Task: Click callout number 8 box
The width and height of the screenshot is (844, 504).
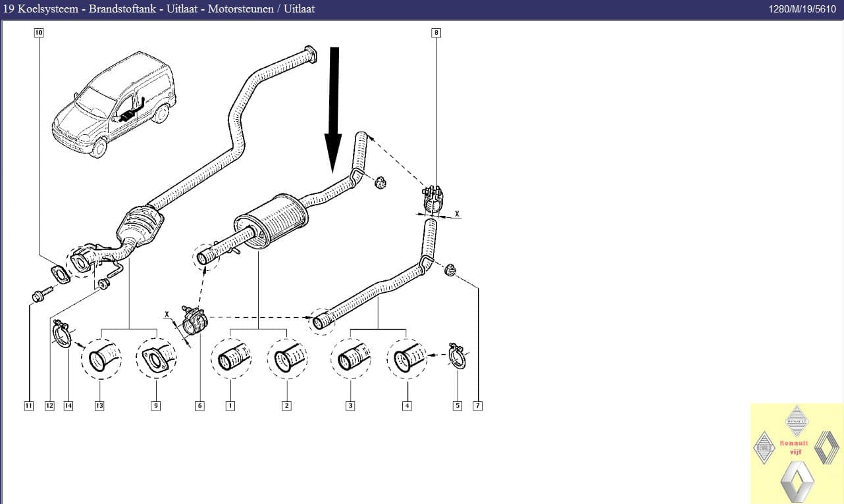Action: coord(436,32)
